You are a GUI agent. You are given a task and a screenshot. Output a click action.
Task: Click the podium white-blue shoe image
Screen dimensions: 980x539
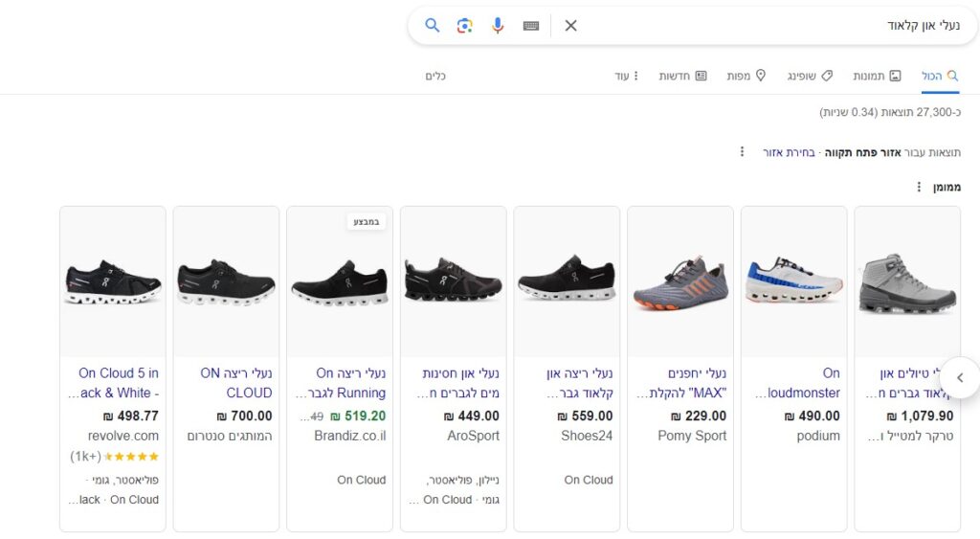click(x=794, y=282)
